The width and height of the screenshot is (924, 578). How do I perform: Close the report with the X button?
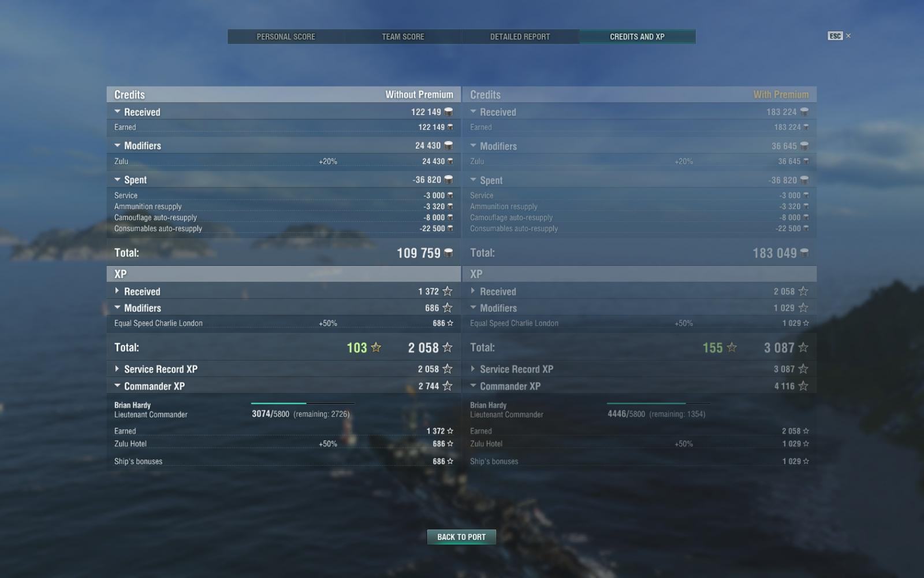click(x=848, y=36)
